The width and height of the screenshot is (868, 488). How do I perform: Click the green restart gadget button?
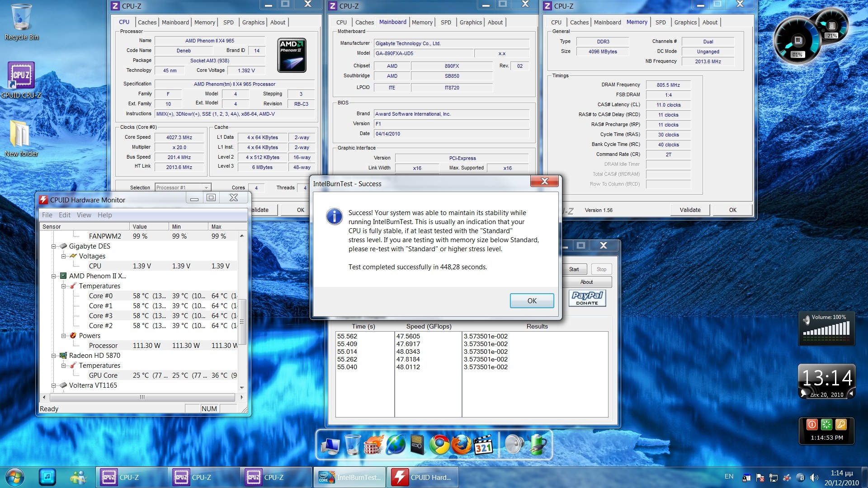tap(826, 424)
